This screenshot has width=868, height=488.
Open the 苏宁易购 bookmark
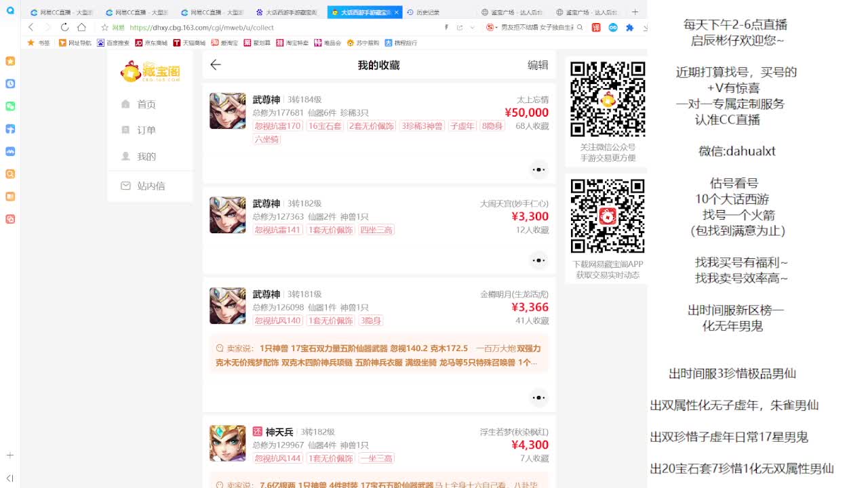[363, 43]
